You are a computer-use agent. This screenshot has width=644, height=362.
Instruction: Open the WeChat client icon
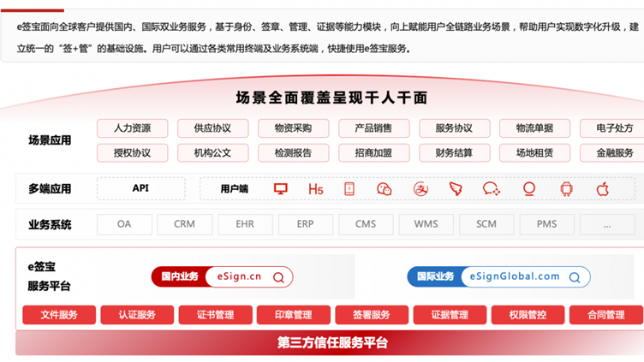pyautogui.click(x=385, y=189)
